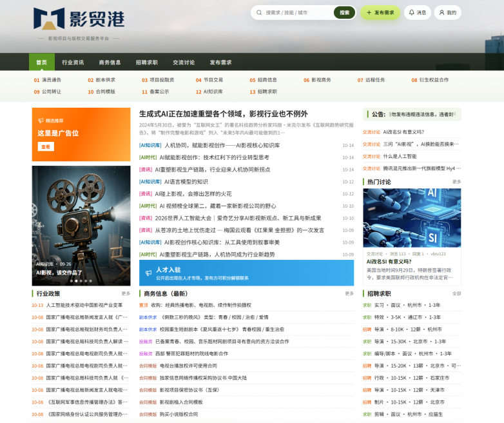The image size is (504, 423).
Task: Open category 07 远程任务
Action: (371, 80)
